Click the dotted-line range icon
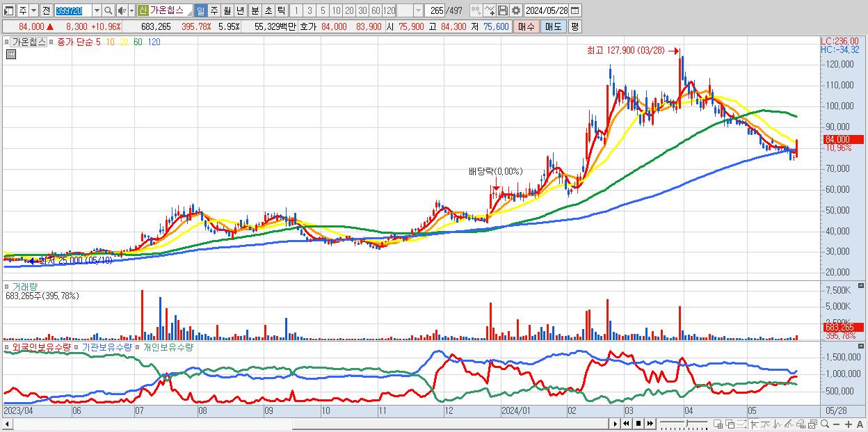Screen dimensions: 868x432 coord(741,424)
